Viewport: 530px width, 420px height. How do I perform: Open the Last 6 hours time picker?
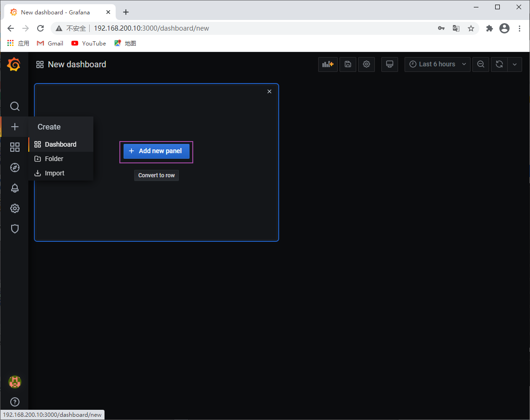click(438, 64)
